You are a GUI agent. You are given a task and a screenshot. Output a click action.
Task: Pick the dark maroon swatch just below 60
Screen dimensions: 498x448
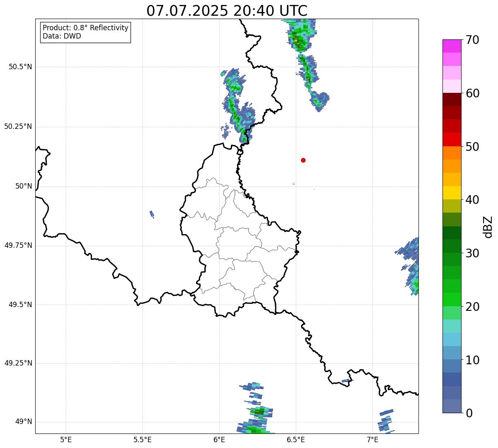pyautogui.click(x=452, y=99)
